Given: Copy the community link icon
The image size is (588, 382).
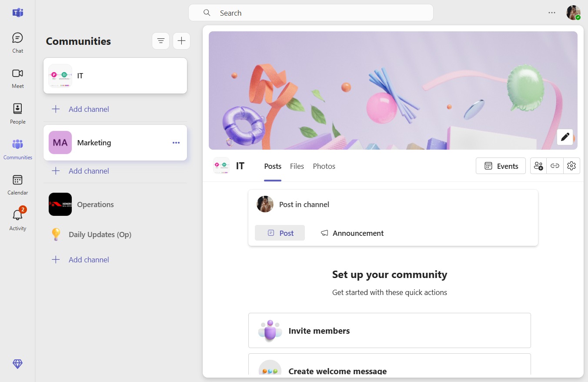Looking at the screenshot, I should click(x=555, y=166).
